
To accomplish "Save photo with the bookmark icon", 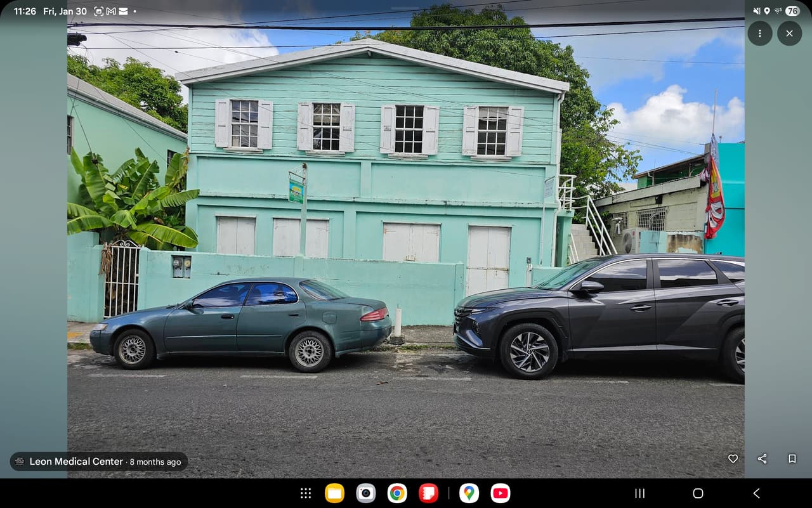I will pyautogui.click(x=792, y=459).
